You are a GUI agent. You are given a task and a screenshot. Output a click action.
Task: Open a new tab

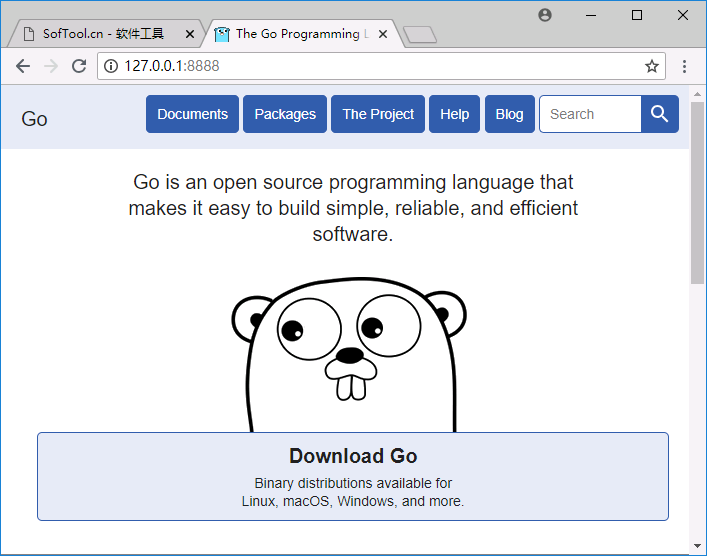[x=420, y=35]
